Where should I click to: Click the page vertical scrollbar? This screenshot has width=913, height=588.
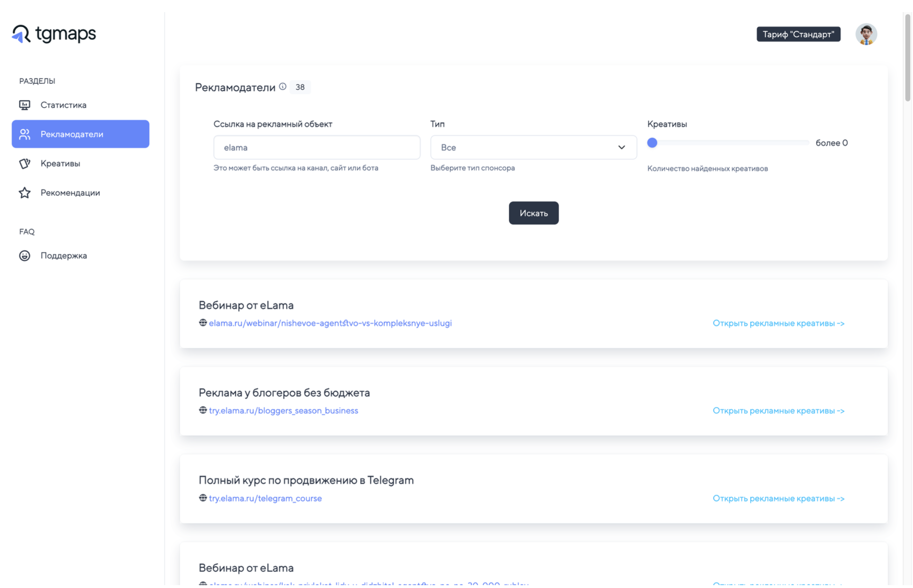tap(907, 58)
